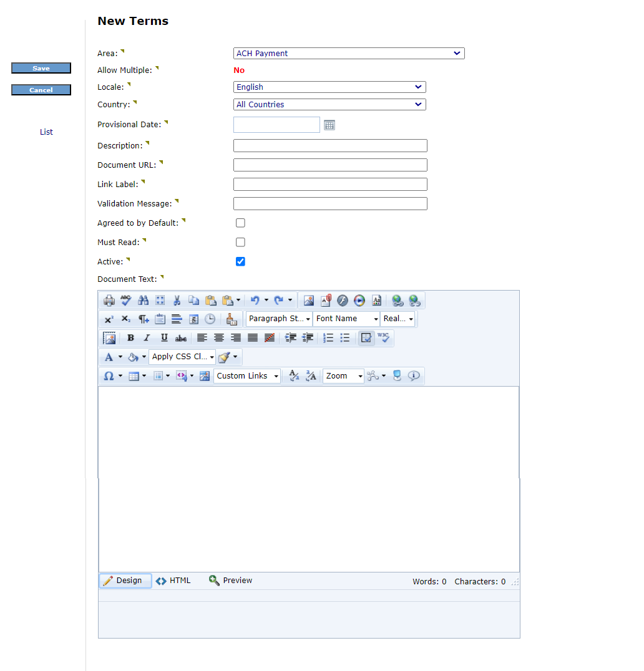Click the Print icon in editor toolbar
The width and height of the screenshot is (644, 671).
[109, 301]
